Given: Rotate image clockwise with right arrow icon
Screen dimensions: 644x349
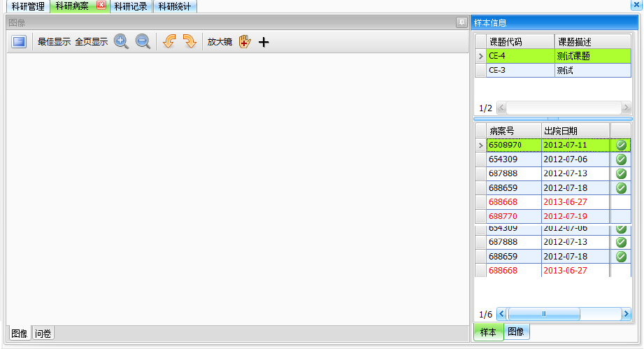Looking at the screenshot, I should tap(189, 42).
